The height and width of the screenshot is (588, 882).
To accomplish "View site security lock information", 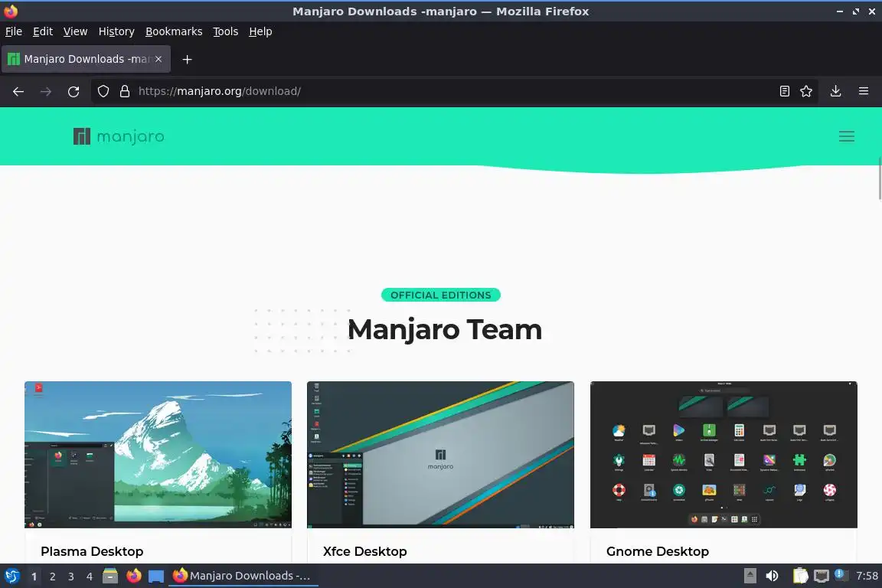I will [124, 91].
